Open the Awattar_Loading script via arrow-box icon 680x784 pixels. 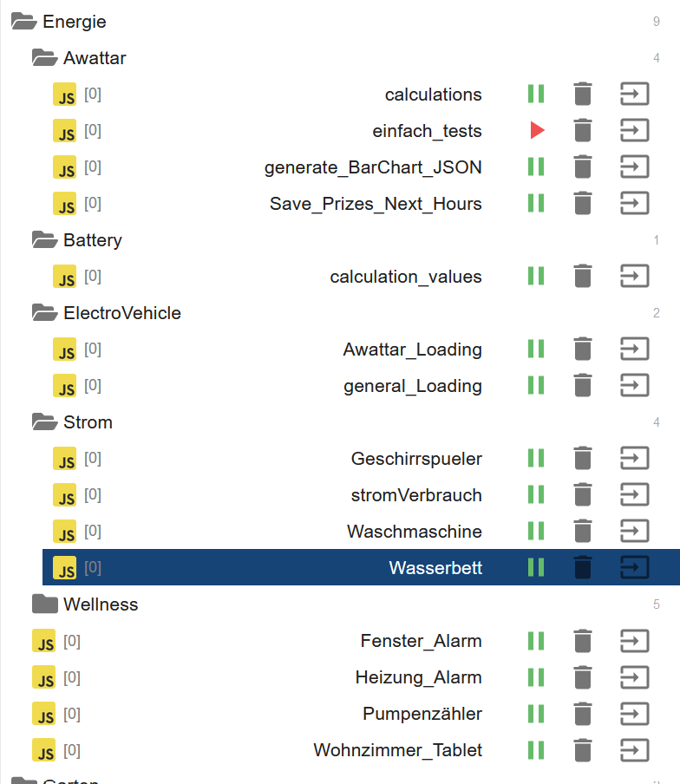pyautogui.click(x=634, y=349)
